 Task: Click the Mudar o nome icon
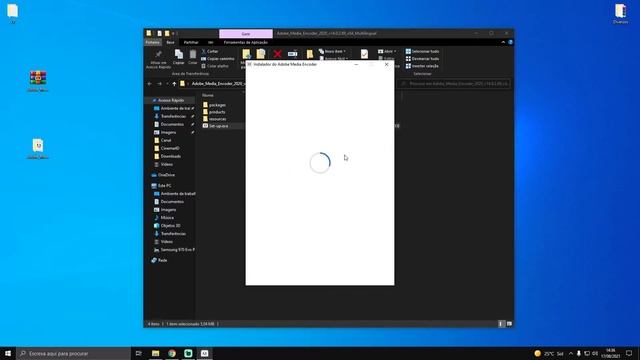pyautogui.click(x=293, y=54)
